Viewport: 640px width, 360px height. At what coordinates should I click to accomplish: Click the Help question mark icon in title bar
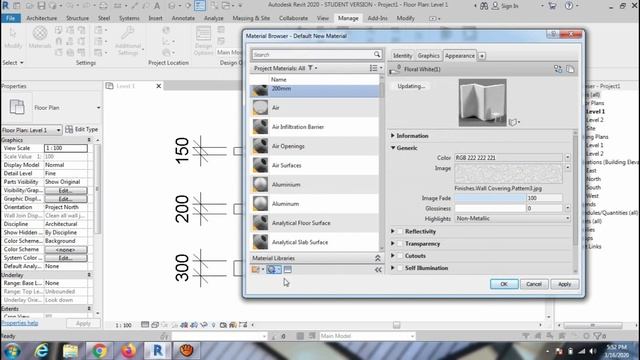(x=569, y=6)
